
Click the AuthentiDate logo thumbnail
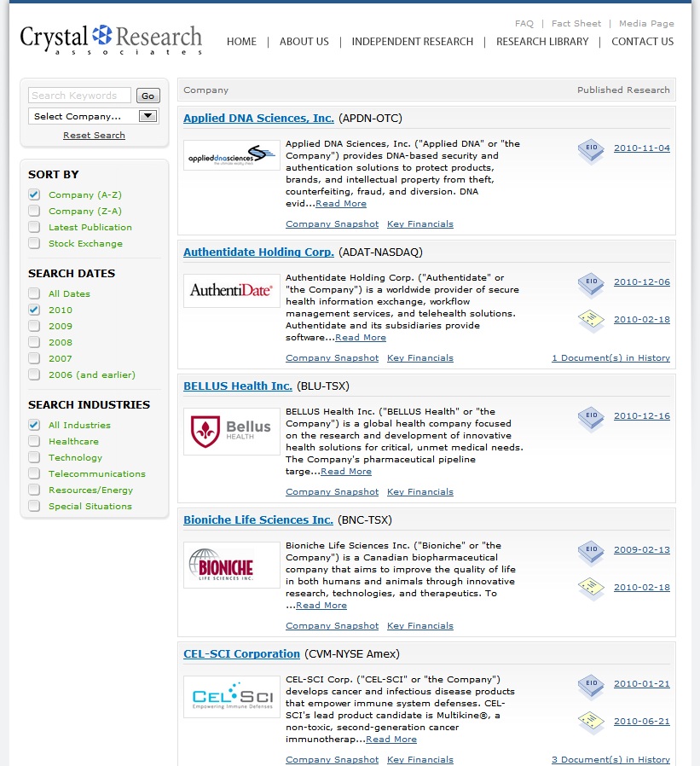click(x=231, y=291)
